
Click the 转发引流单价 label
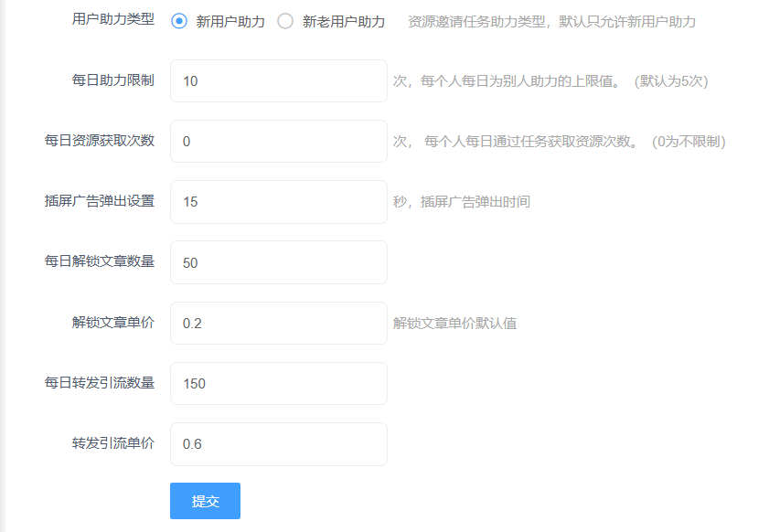pyautogui.click(x=113, y=443)
